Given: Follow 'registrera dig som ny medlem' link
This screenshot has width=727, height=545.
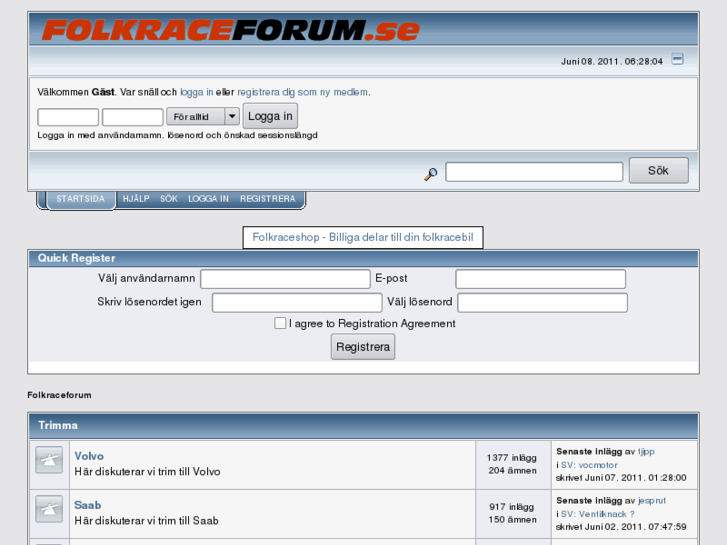Looking at the screenshot, I should [303, 92].
